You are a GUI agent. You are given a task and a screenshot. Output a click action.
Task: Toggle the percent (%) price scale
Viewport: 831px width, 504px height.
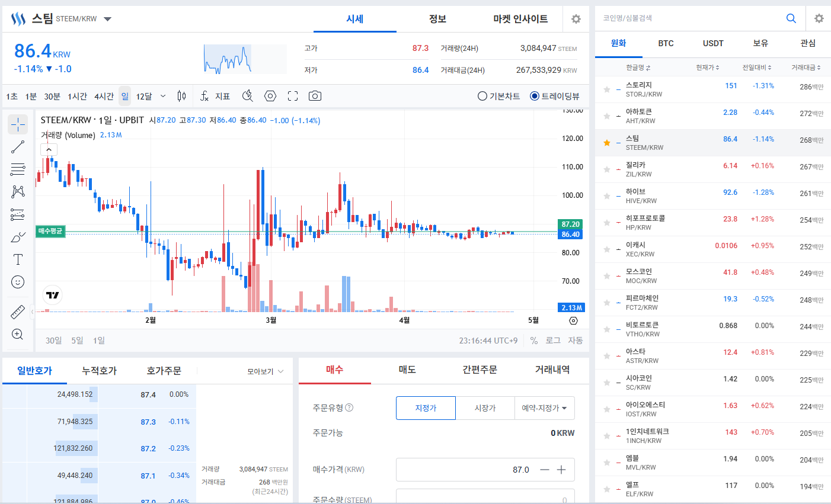(534, 341)
